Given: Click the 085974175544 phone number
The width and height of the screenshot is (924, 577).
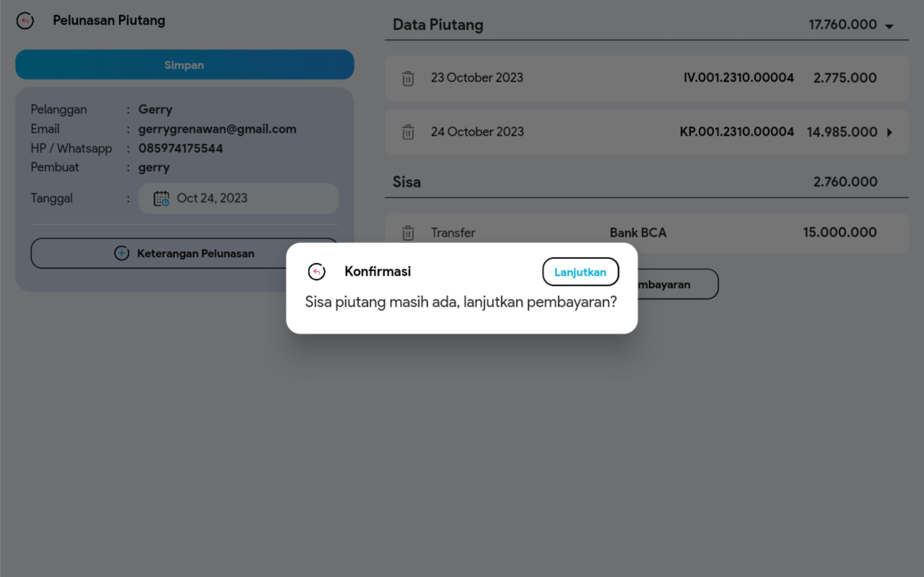Looking at the screenshot, I should [180, 148].
